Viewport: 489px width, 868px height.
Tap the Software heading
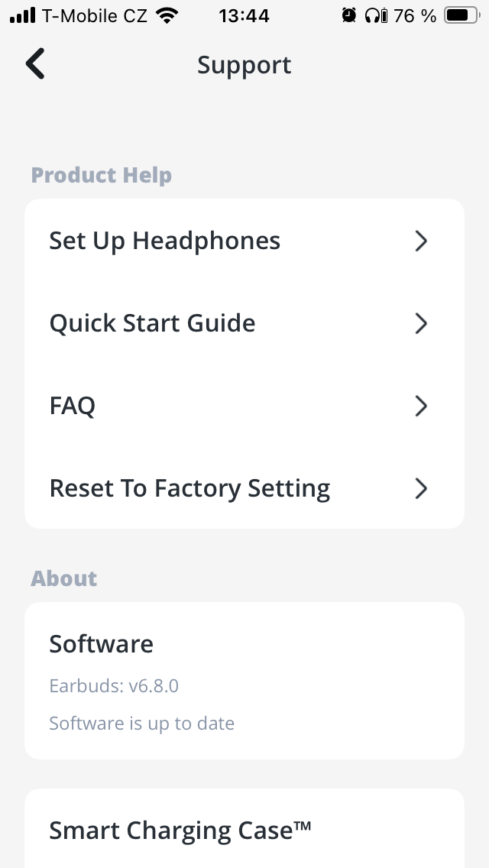point(102,644)
